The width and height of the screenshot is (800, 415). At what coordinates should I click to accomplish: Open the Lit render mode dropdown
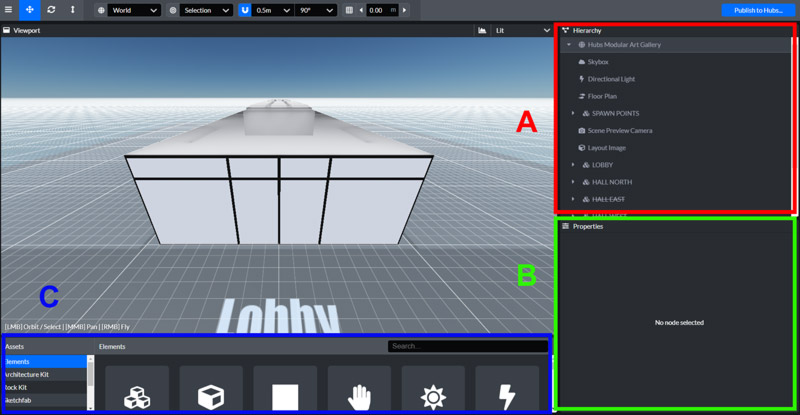click(522, 31)
